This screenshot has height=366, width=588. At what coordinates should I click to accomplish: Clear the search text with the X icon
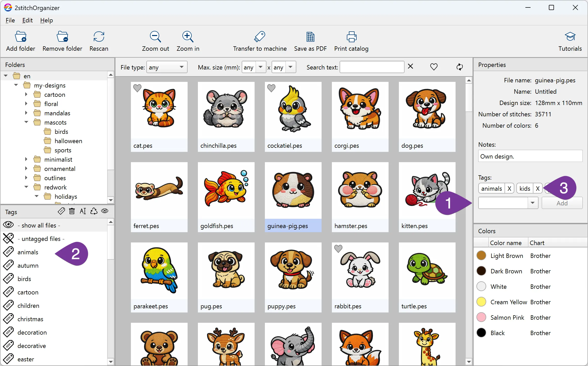[x=410, y=66]
